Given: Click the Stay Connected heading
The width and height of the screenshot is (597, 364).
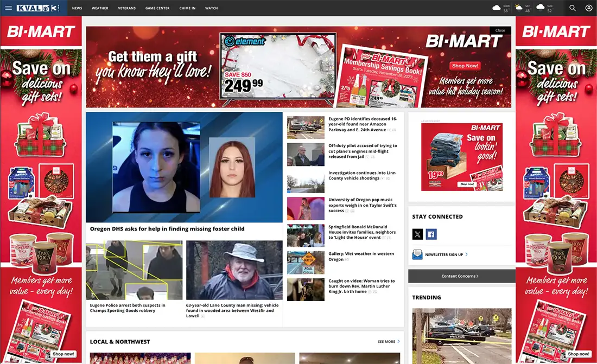Looking at the screenshot, I should click(x=437, y=216).
